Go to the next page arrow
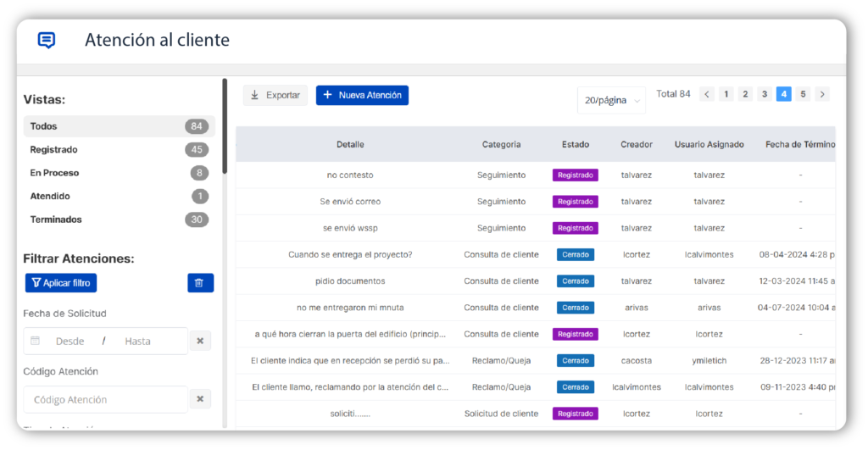Viewport: 868px width, 450px height. [822, 94]
